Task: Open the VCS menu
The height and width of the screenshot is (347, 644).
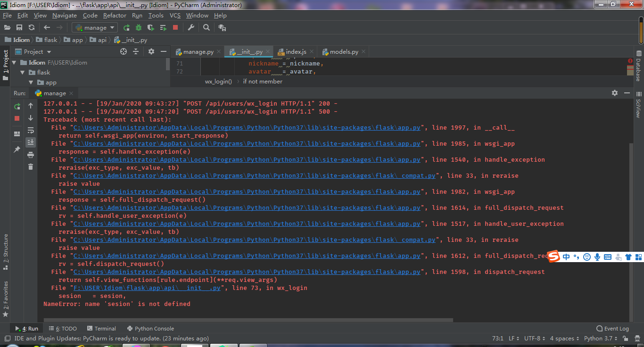Action: tap(175, 16)
